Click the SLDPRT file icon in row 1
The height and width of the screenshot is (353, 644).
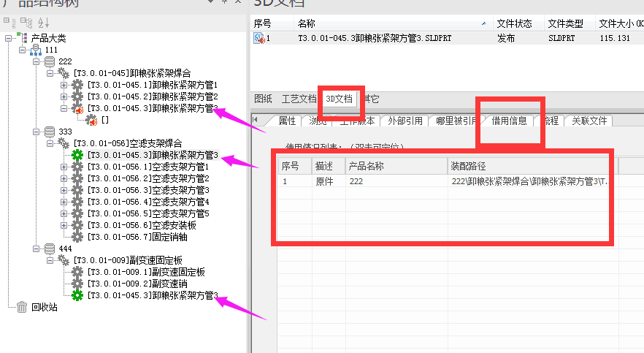(x=259, y=38)
